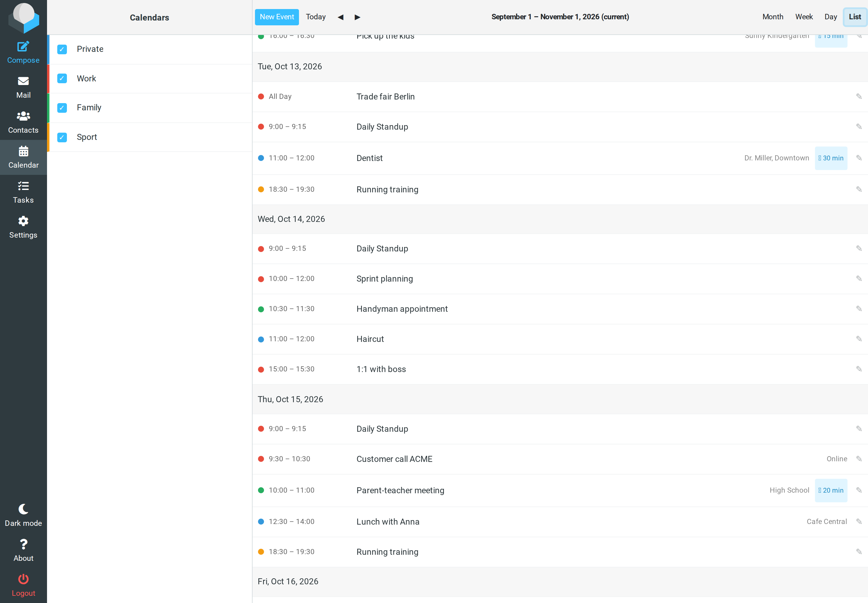Screen dimensions: 868x603
Task: Edit the 1:1 with boss event pencil
Action: point(859,369)
